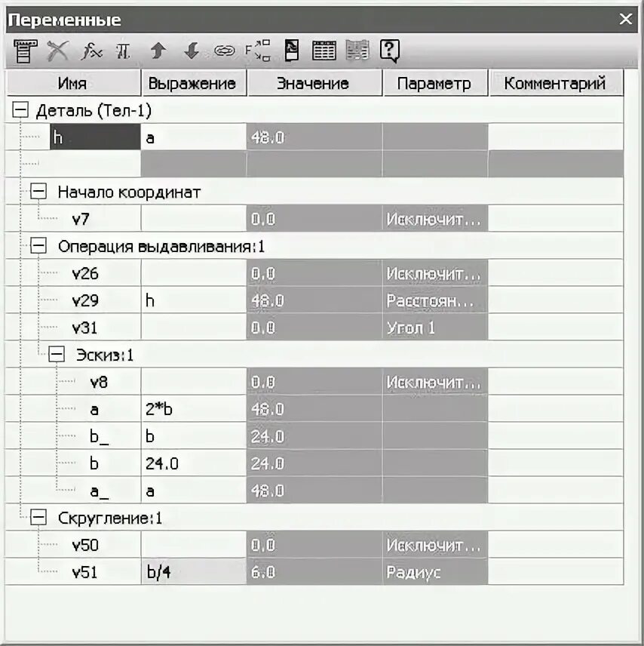Close the Переменные panel
The height and width of the screenshot is (646, 644).
click(626, 19)
